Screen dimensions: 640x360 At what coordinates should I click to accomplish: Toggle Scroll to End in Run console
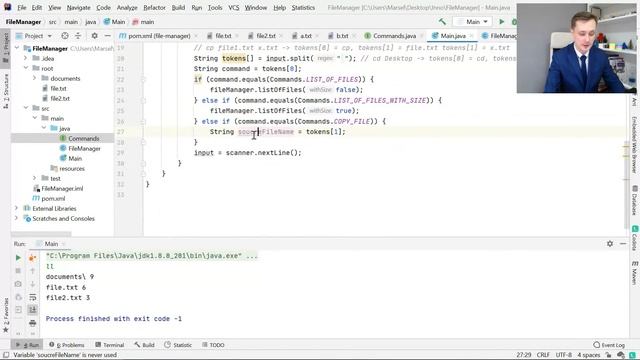[x=32, y=310]
